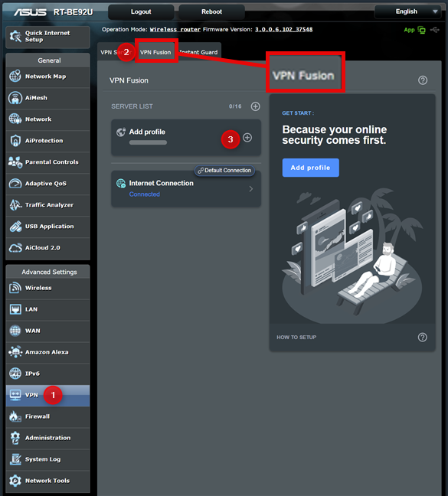Click the USB status icon in header
Screen dimensions: 448x496
click(435, 30)
